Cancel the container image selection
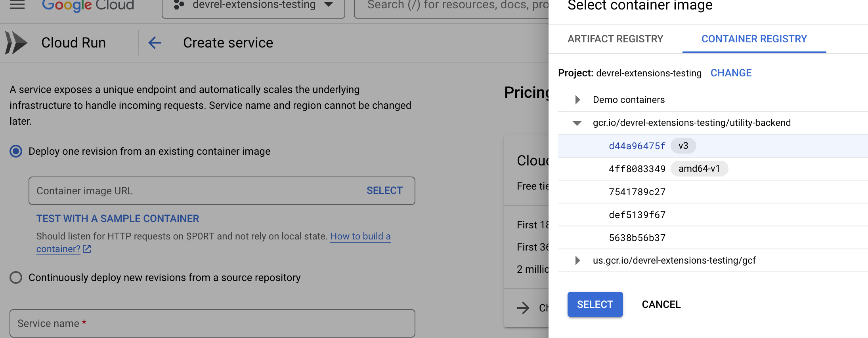Screen dimensions: 868x338 point(661,304)
